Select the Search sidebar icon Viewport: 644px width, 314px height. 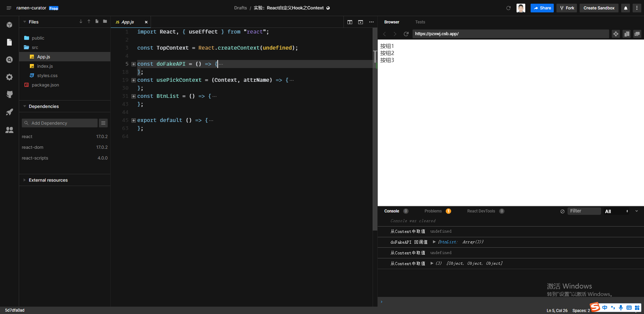[9, 60]
